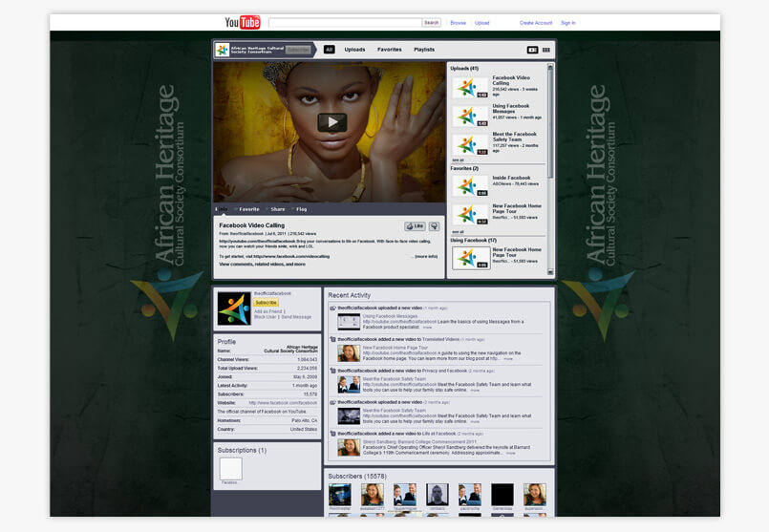The height and width of the screenshot is (532, 769).
Task: Click the YouTube search input field
Action: tap(345, 23)
